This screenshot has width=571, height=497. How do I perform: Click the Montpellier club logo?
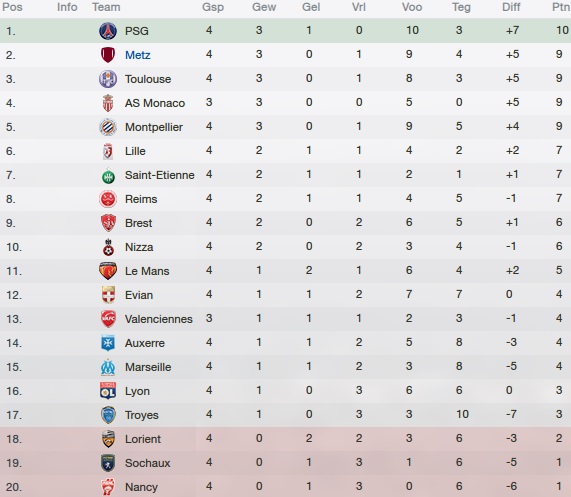pyautogui.click(x=108, y=127)
